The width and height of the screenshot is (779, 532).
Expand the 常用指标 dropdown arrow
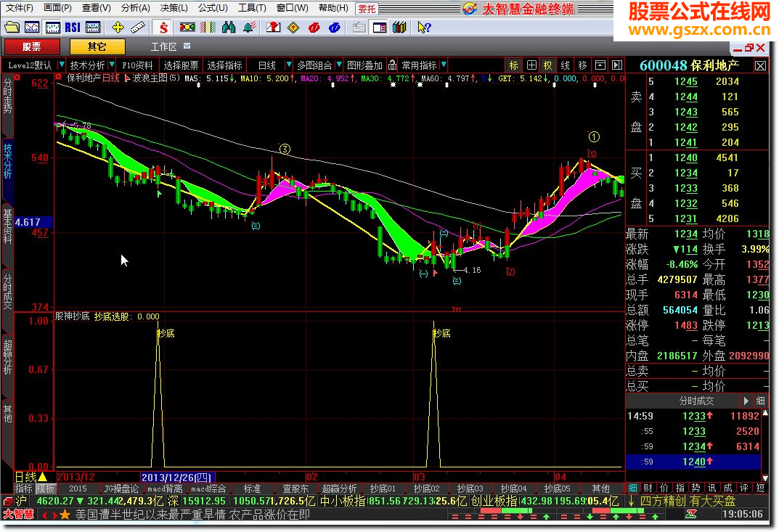(x=443, y=65)
